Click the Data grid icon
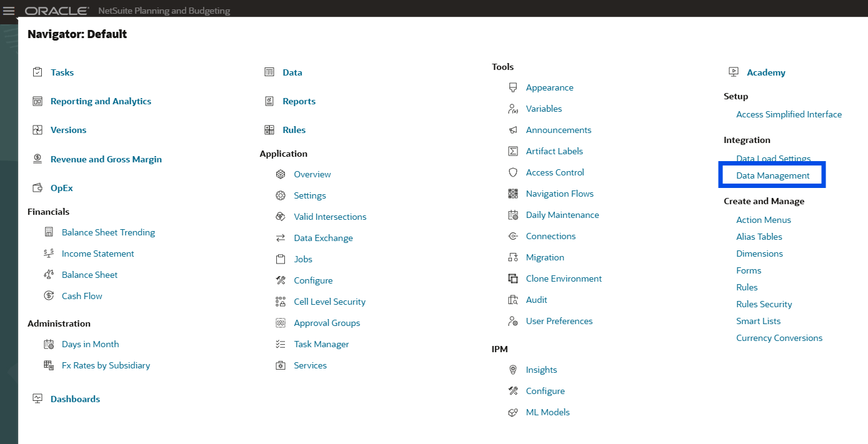868x444 pixels. (269, 72)
